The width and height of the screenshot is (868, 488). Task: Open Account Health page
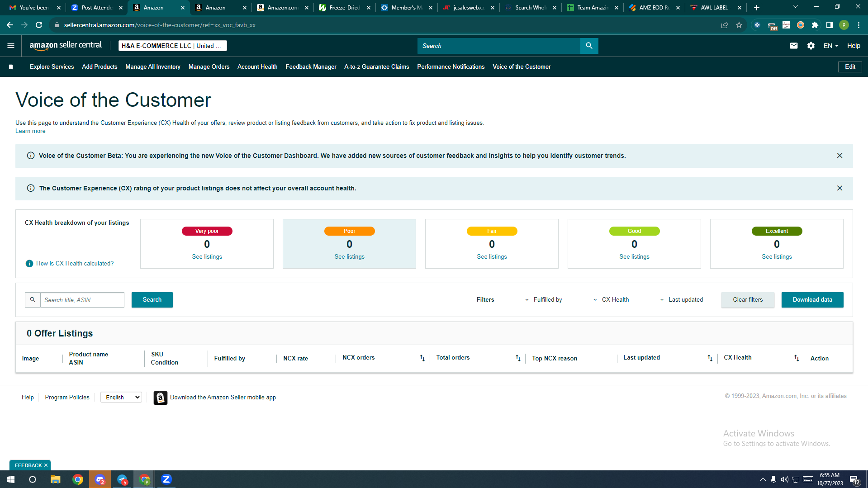point(257,67)
